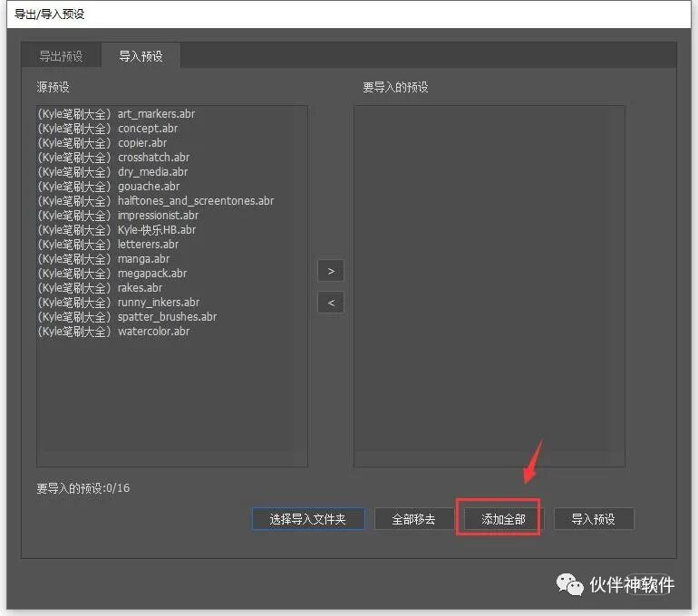Select runny_inkers.abr preset file
Viewport: 698px width, 616px height.
click(119, 303)
